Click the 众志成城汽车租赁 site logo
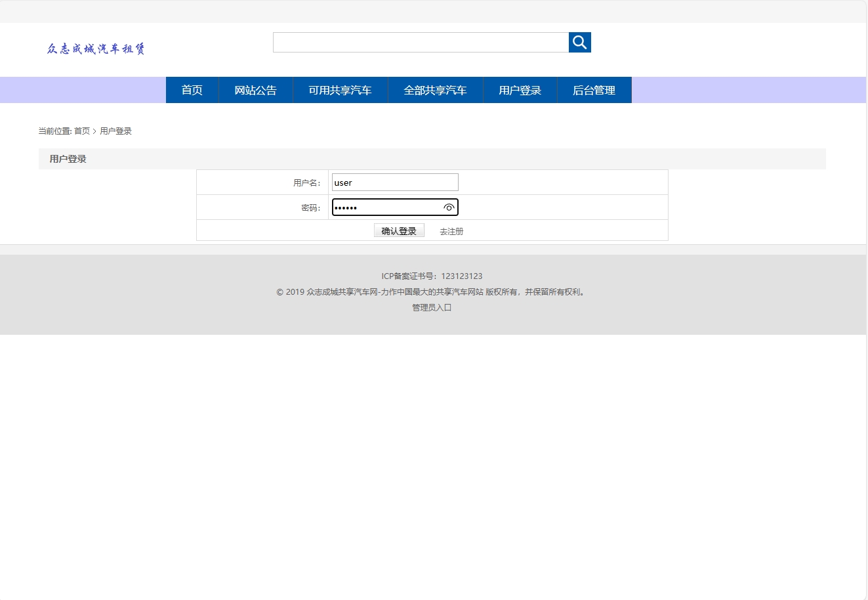 96,49
